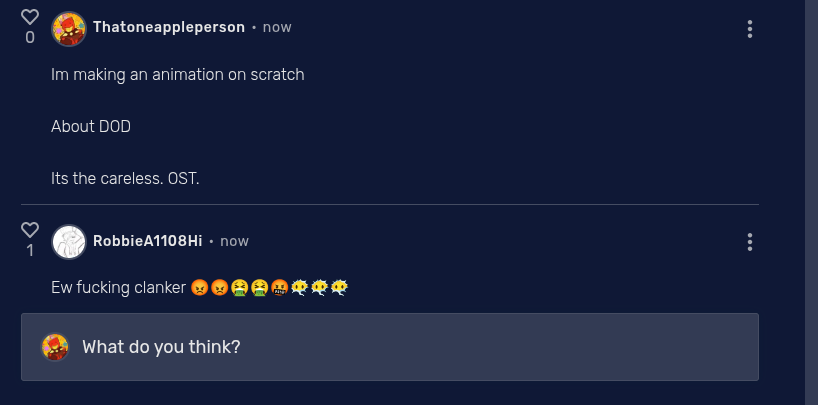Click the 0 like count under the first heart
The height and width of the screenshot is (405, 818).
(30, 38)
